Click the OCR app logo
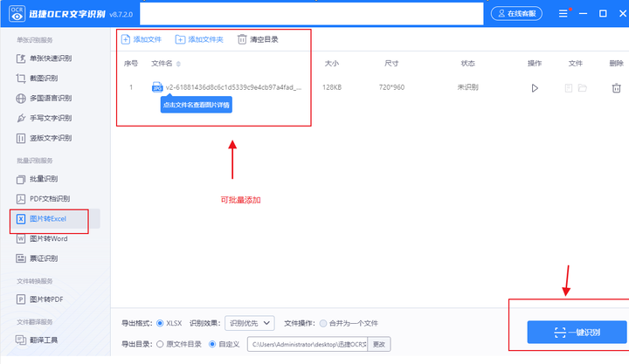Screen dimensions: 629x364 pos(17,14)
